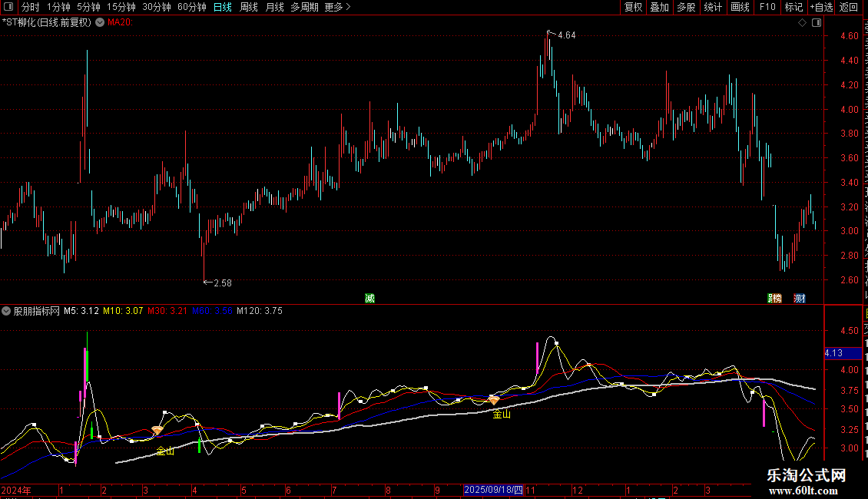Click the 4.60 price axis label
The width and height of the screenshot is (868, 499).
[x=849, y=36]
